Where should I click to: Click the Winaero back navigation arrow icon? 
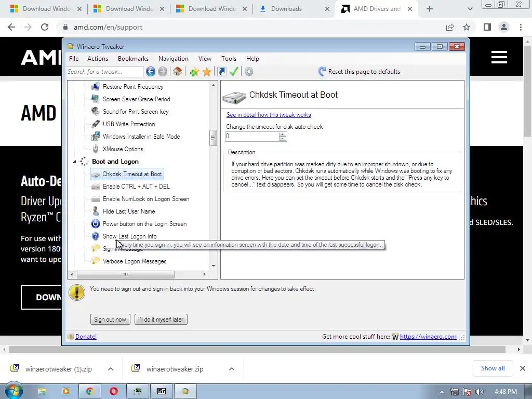pyautogui.click(x=151, y=72)
